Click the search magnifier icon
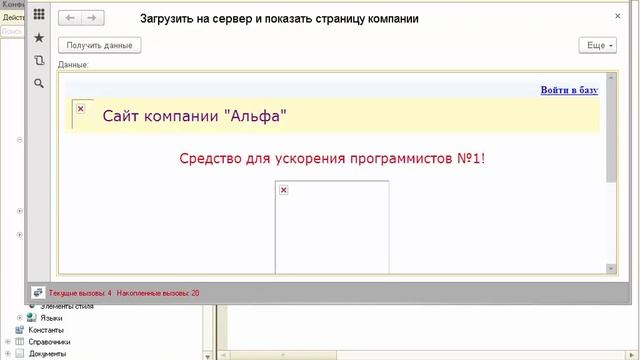The image size is (640, 360). [x=39, y=83]
